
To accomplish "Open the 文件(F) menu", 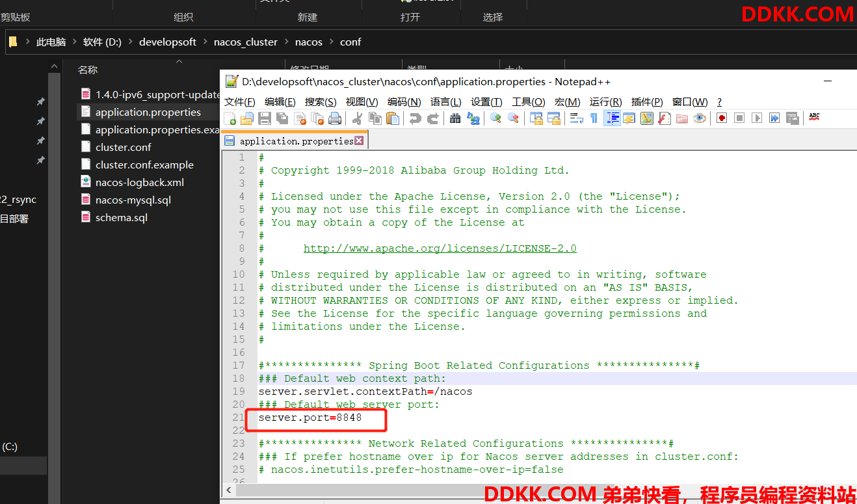I will [x=240, y=102].
